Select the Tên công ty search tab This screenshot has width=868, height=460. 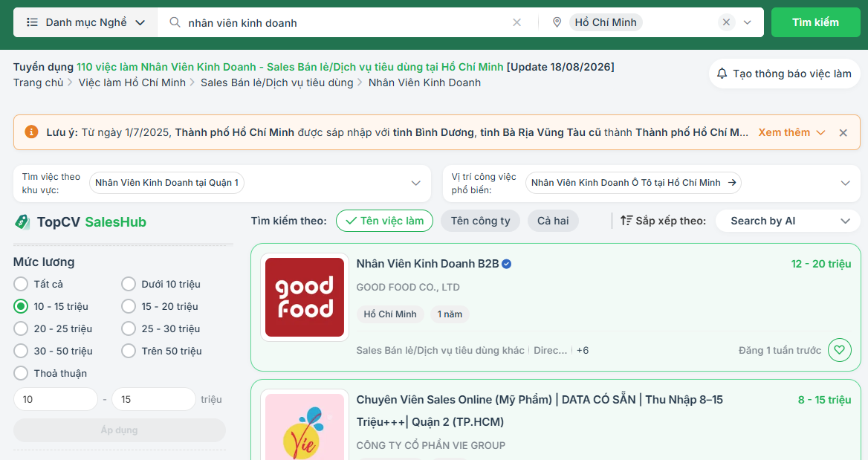481,221
